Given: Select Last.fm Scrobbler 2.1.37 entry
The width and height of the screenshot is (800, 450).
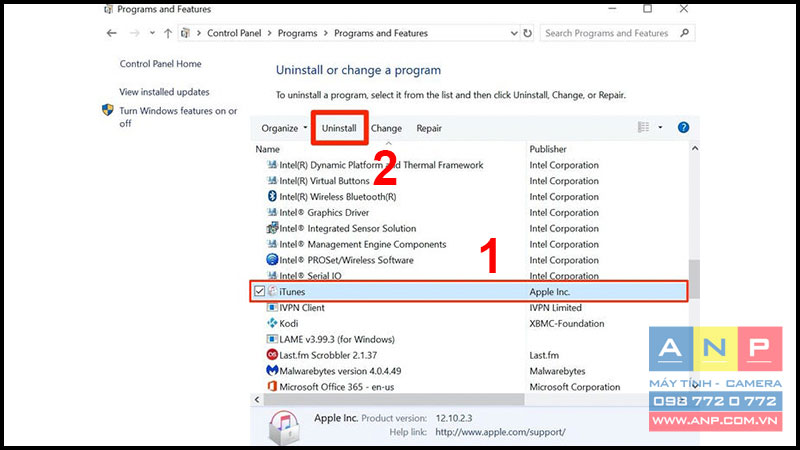Looking at the screenshot, I should (x=328, y=355).
